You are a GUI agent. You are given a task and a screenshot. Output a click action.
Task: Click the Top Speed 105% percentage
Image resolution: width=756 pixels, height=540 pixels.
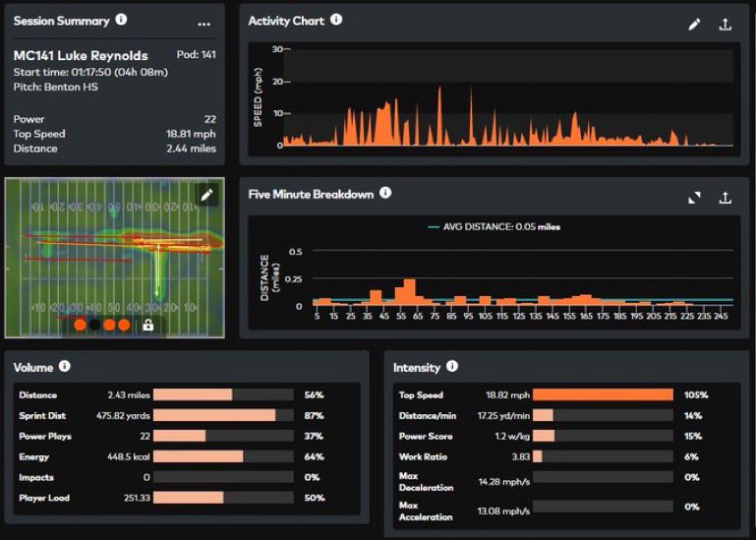pos(696,394)
